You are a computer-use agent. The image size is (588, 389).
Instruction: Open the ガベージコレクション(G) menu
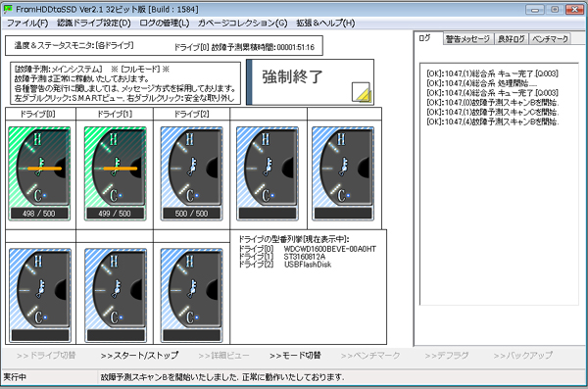[242, 24]
